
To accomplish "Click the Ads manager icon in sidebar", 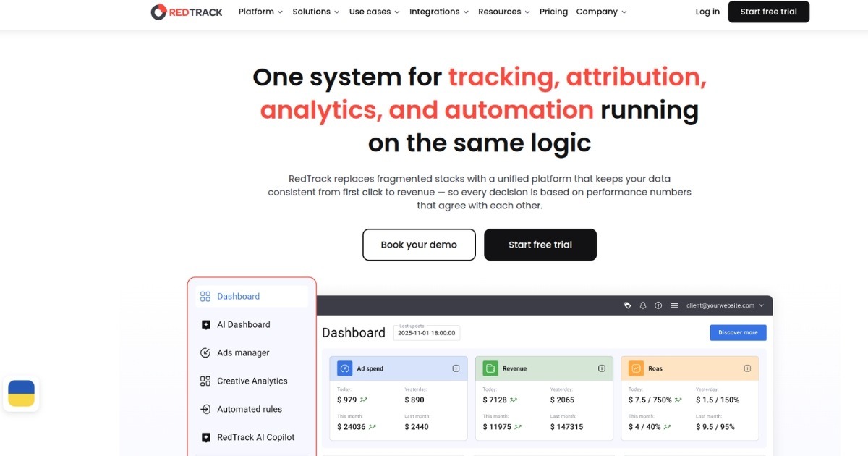I will click(x=205, y=352).
